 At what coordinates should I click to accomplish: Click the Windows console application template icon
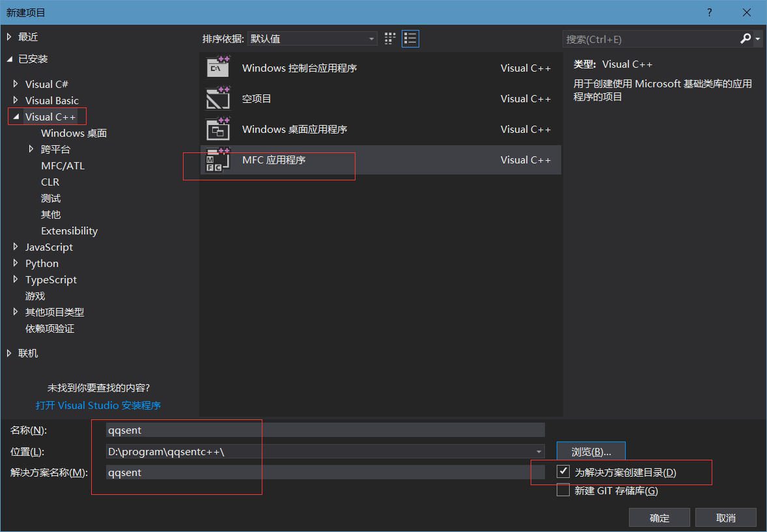pos(218,68)
